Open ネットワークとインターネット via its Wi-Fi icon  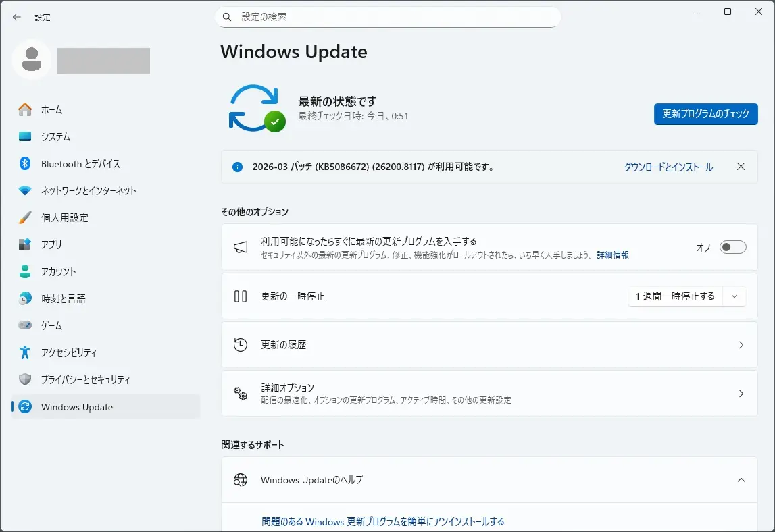click(25, 190)
